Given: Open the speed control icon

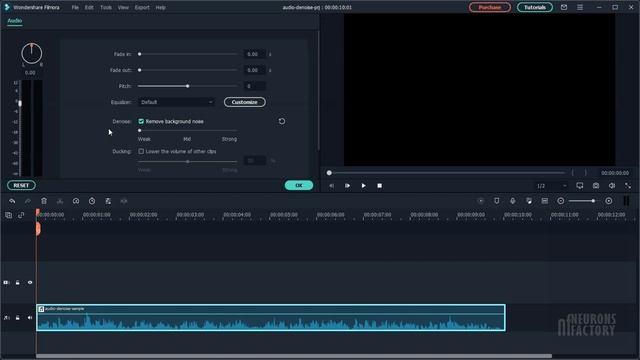Looking at the screenshot, I should coord(76,201).
